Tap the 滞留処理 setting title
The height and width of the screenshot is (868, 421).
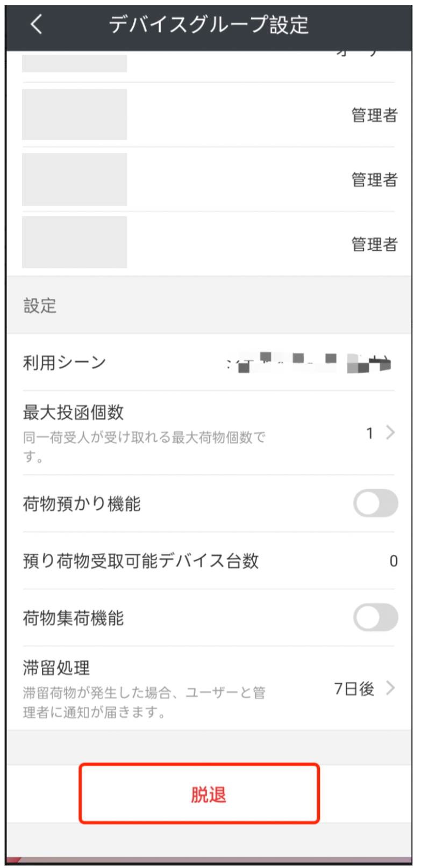pyautogui.click(x=56, y=668)
